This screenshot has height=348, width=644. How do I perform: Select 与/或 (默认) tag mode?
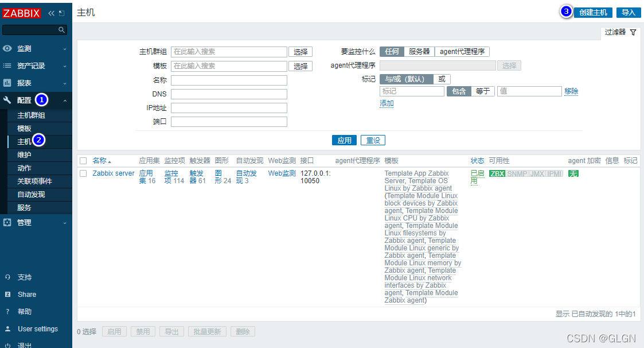[x=406, y=79]
